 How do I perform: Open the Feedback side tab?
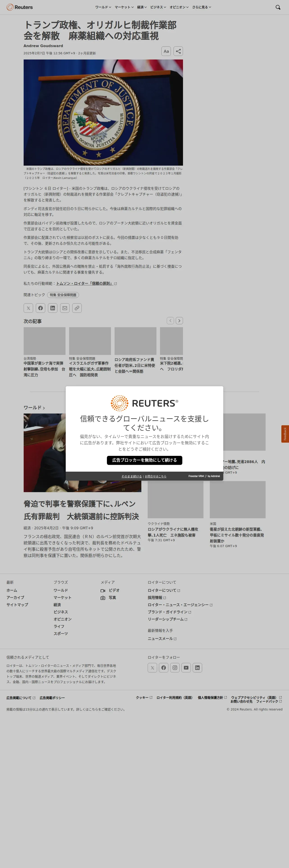click(285, 434)
